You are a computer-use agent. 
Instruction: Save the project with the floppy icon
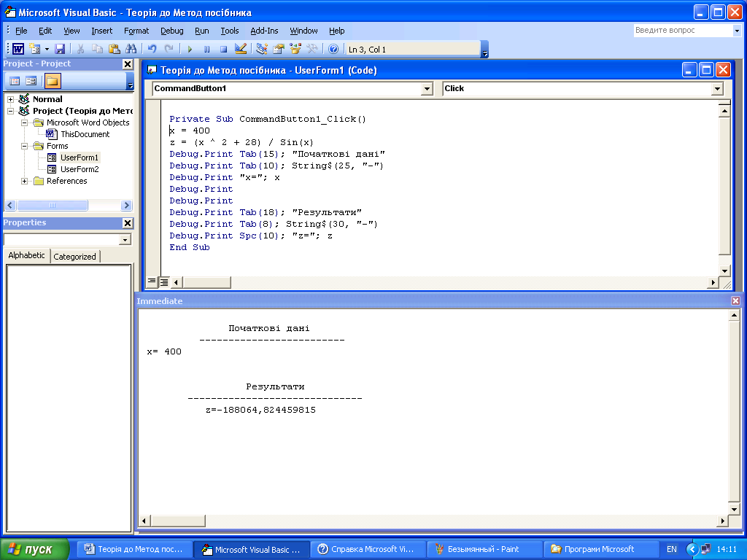[x=60, y=49]
